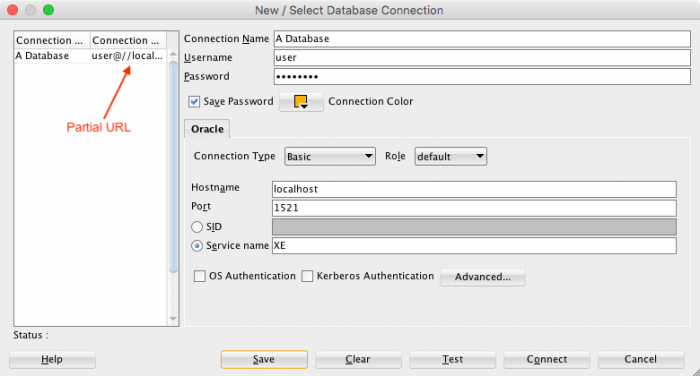Select the 'A Database' connection row
Image resolution: width=700 pixels, height=376 pixels.
click(x=90, y=56)
